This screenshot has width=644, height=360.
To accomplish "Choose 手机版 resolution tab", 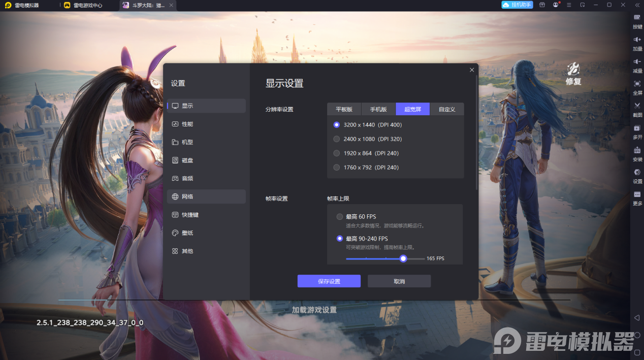I will (378, 109).
